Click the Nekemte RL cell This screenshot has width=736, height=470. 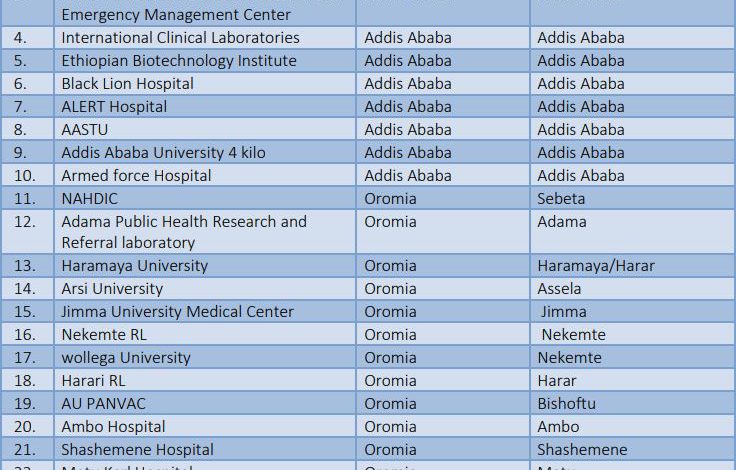click(205, 335)
